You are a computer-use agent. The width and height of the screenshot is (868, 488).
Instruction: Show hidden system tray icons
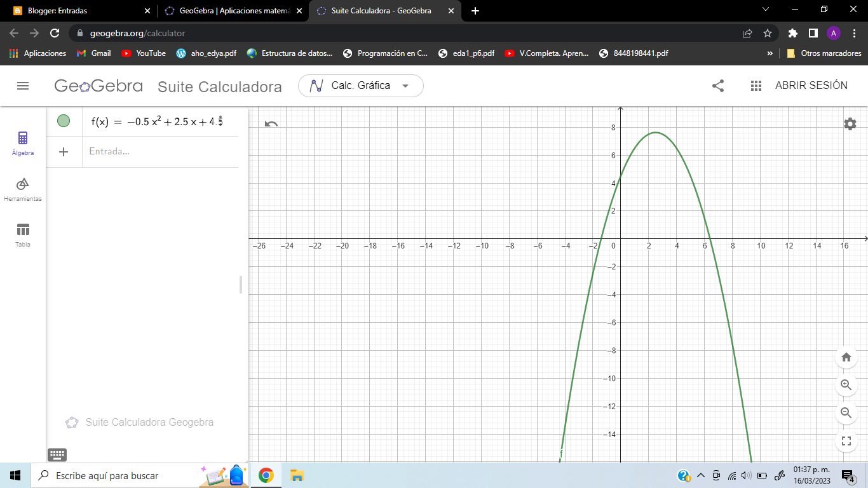click(x=701, y=475)
